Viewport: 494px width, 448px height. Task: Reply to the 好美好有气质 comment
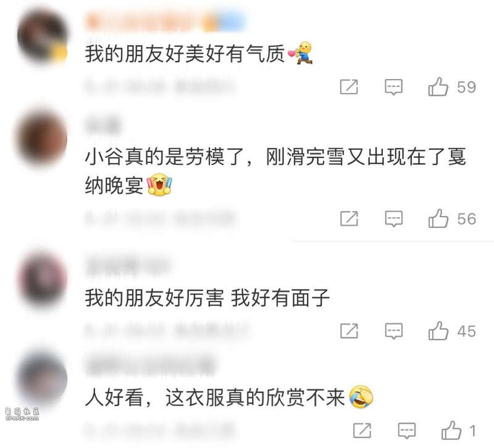[393, 87]
